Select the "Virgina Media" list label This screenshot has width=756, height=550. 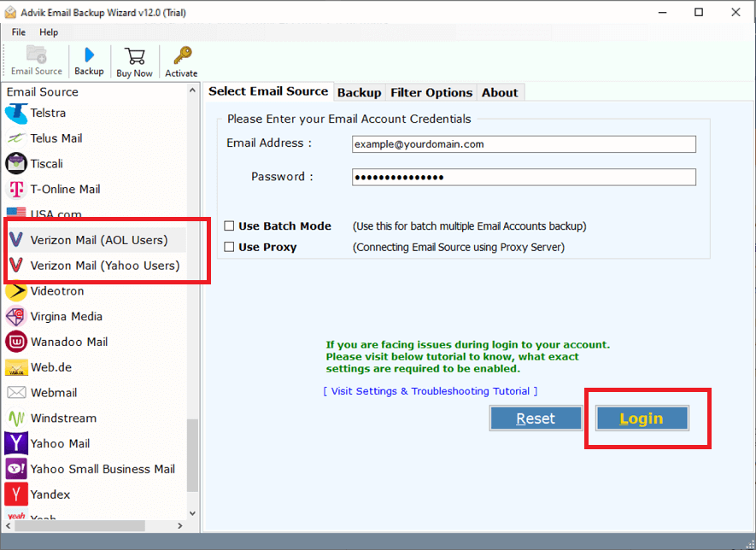(66, 316)
